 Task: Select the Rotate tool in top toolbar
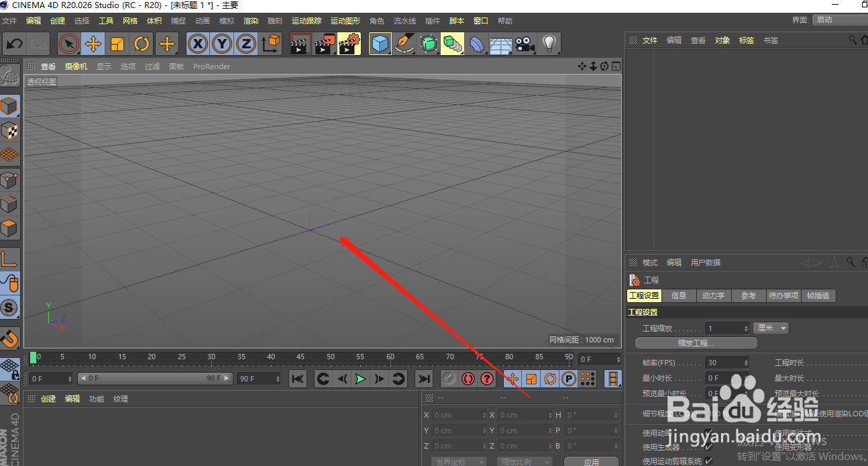pos(142,45)
